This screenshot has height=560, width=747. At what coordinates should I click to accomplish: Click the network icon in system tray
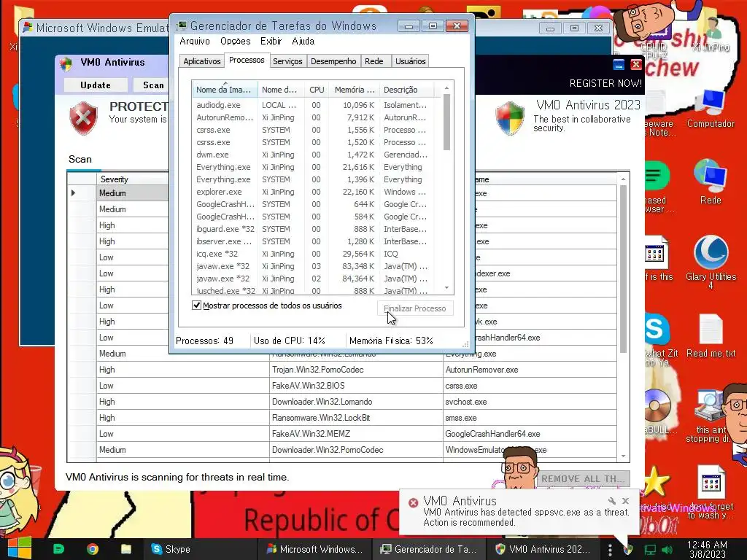click(649, 550)
